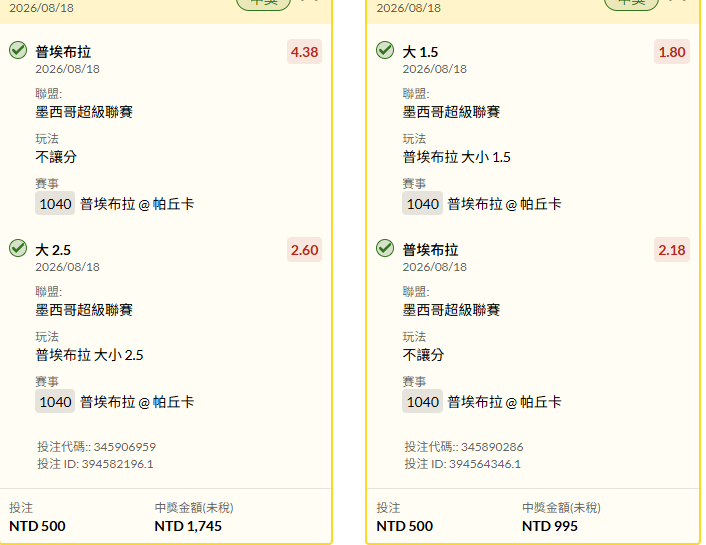
Task: Click the NTD 1,745 winnings amount
Action: (x=188, y=526)
